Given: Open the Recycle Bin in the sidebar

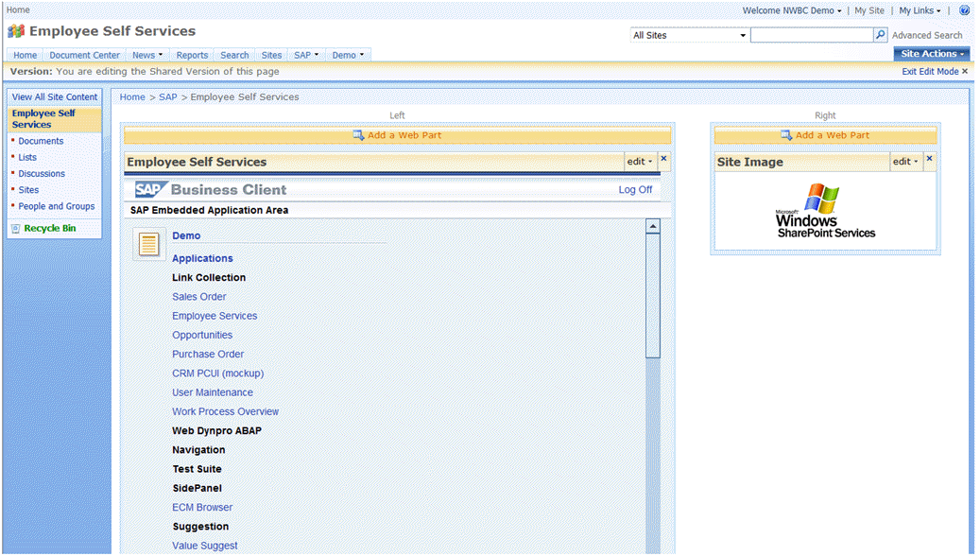Looking at the screenshot, I should point(52,227).
